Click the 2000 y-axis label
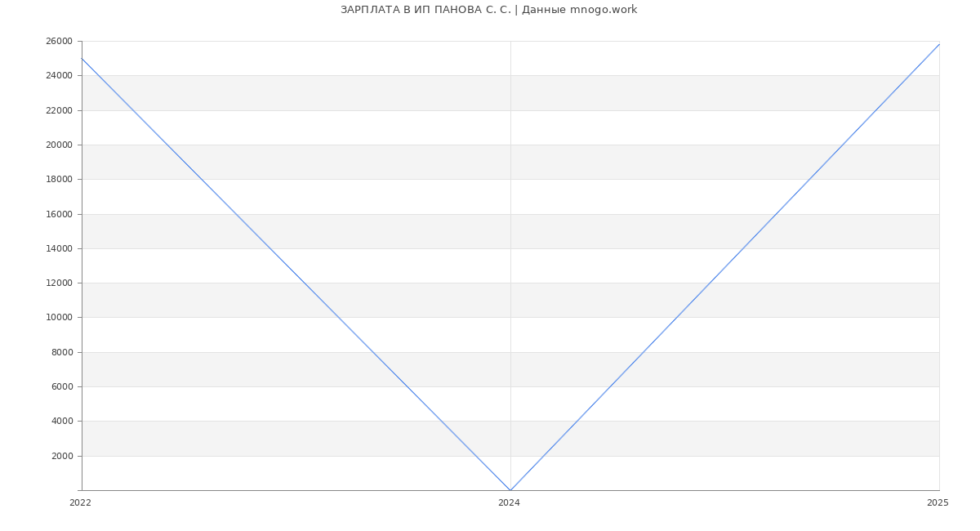Screen dimensions: 980x531 (x=62, y=456)
